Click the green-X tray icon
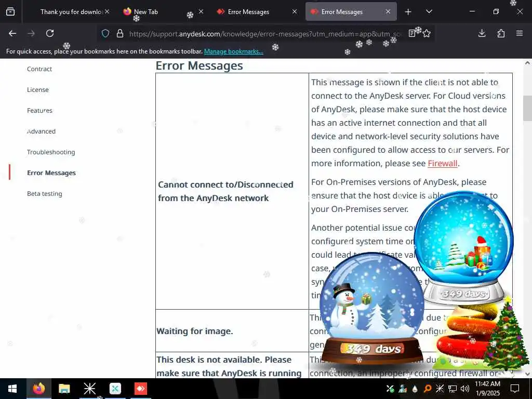532x399 pixels. coord(390,389)
